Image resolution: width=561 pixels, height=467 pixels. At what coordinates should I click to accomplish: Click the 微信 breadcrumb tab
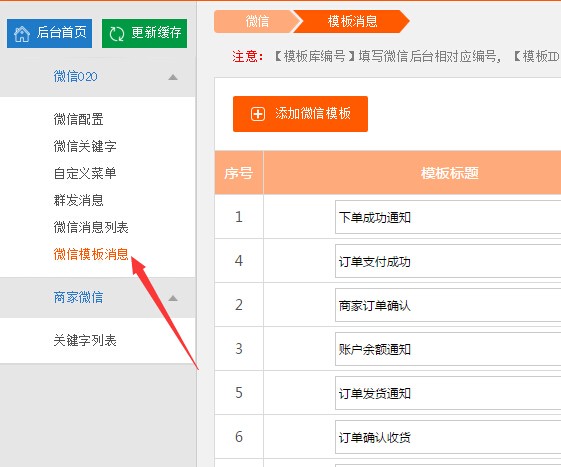coord(257,21)
